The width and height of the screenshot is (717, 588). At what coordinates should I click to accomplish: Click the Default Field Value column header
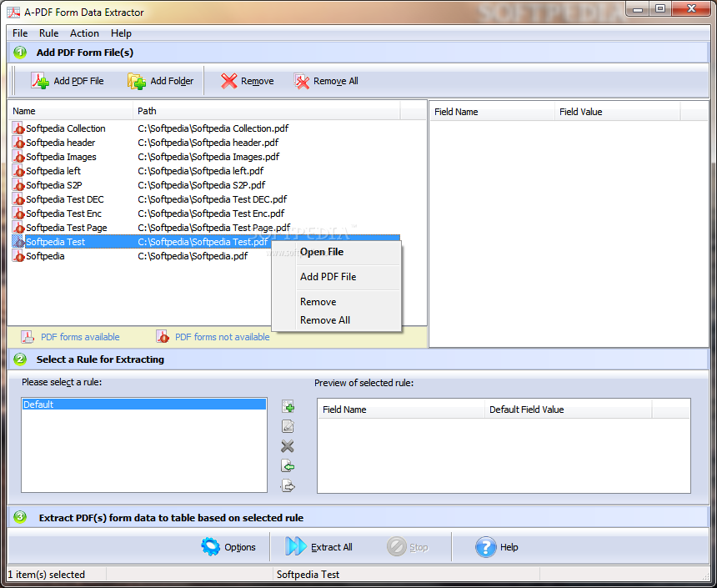click(568, 410)
